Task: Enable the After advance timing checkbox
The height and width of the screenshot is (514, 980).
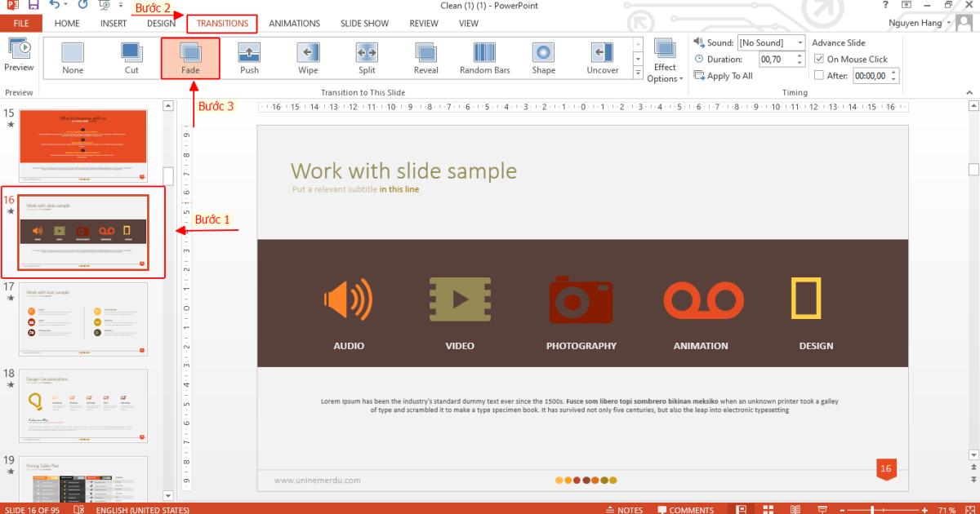Action: (x=818, y=75)
